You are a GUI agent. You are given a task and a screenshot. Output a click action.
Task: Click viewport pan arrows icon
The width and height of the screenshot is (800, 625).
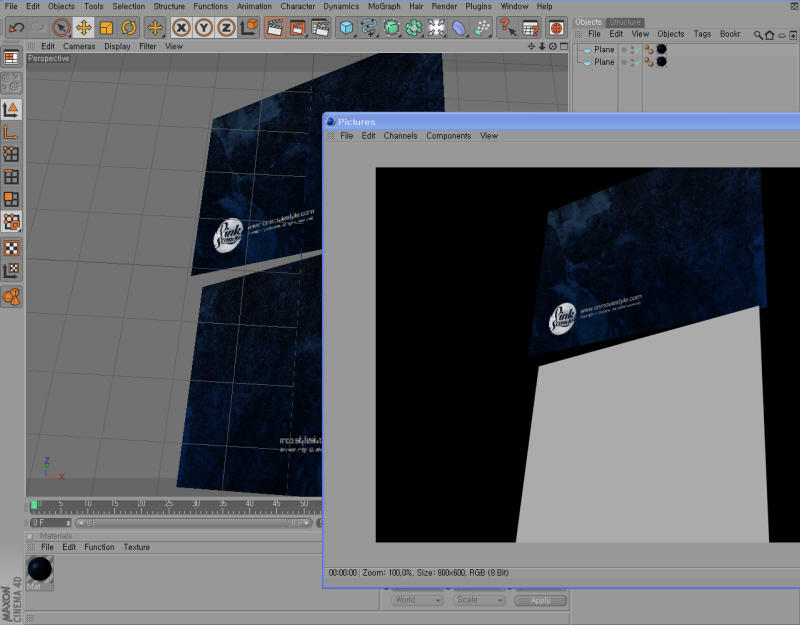tap(531, 46)
